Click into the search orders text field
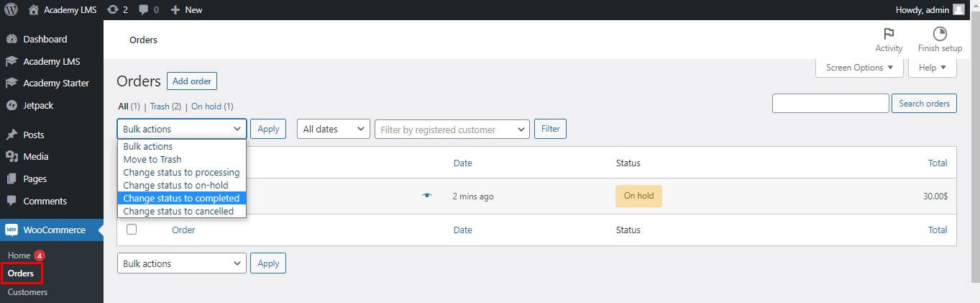Viewport: 980px width, 303px height. (x=830, y=104)
